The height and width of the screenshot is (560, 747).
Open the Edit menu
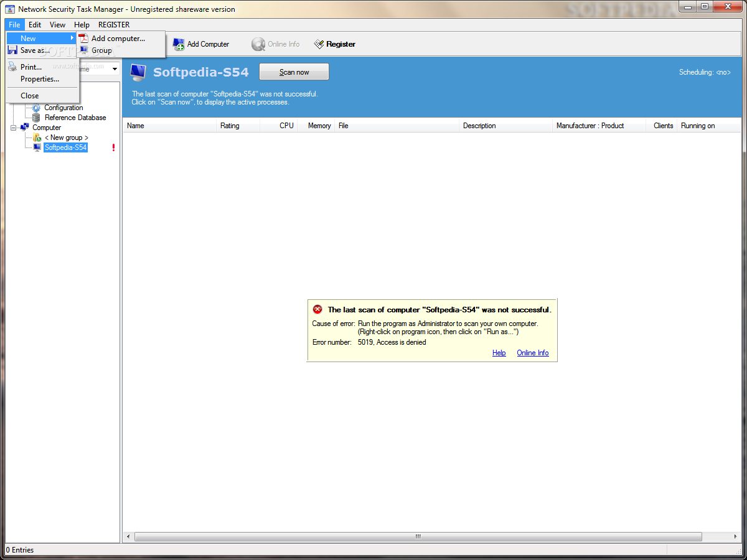[x=35, y=25]
